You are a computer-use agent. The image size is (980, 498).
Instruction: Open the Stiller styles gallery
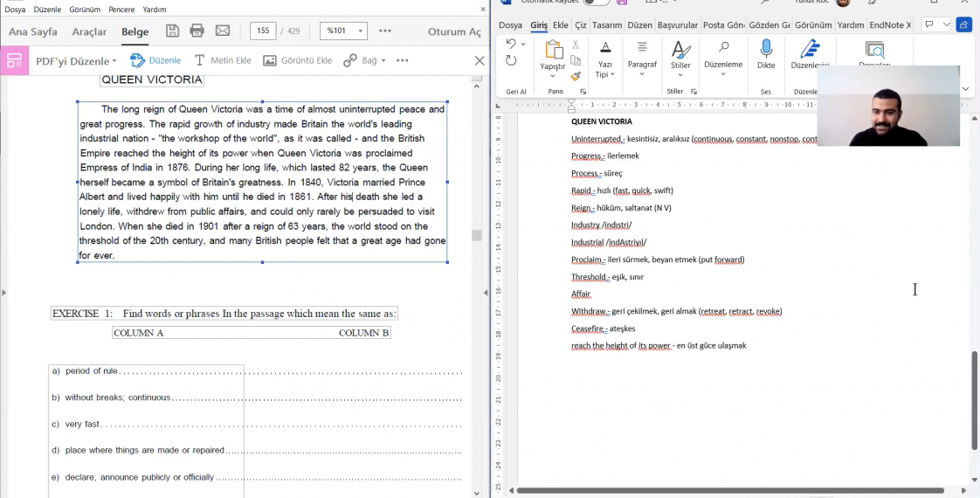[x=680, y=54]
